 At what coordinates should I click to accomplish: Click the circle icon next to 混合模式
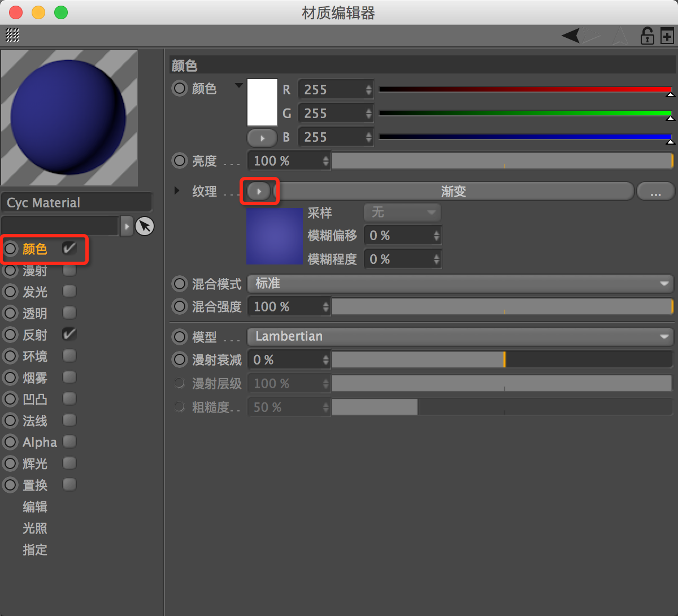180,283
